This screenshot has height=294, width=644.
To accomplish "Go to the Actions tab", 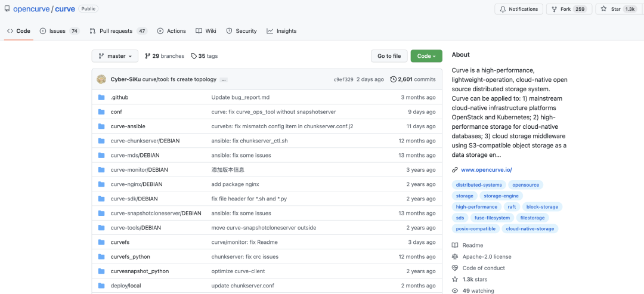I will click(x=171, y=31).
